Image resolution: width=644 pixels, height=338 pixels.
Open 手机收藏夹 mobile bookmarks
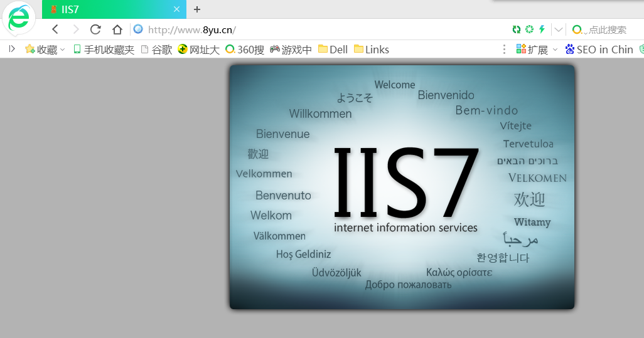(x=104, y=50)
